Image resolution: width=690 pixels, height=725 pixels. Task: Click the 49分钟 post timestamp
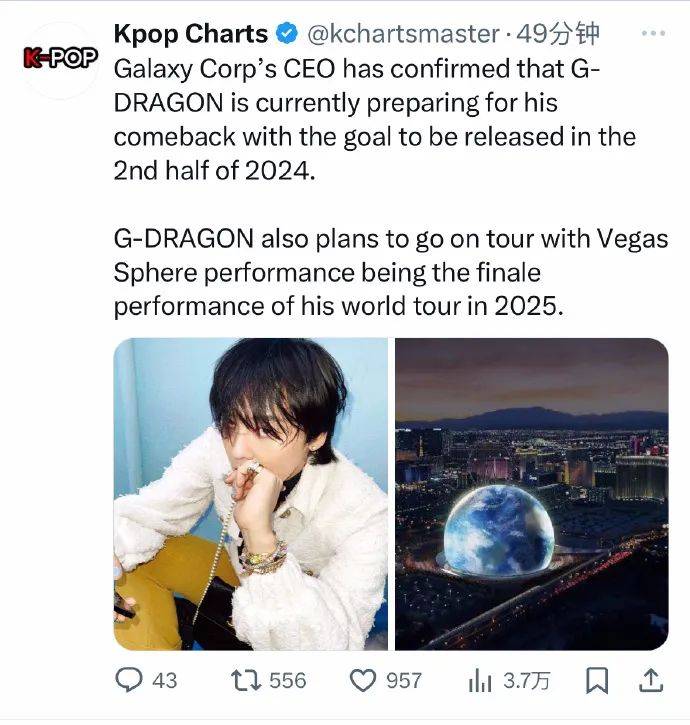(x=563, y=34)
